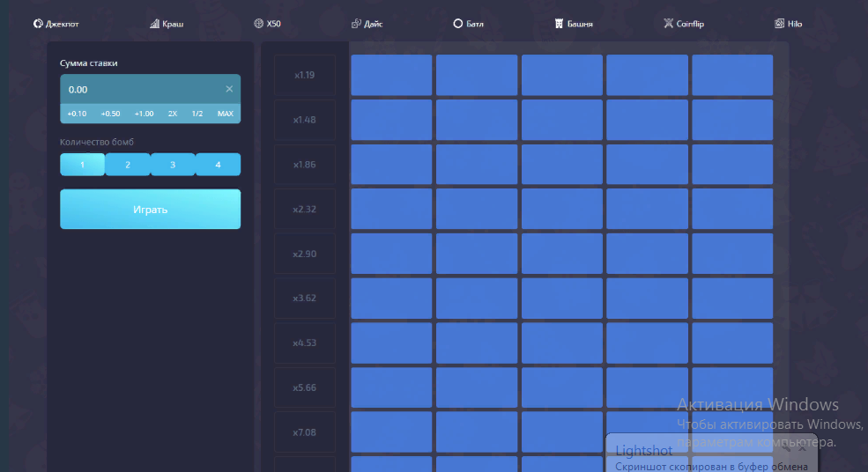
Task: Select 1 bomb option
Action: click(x=82, y=165)
